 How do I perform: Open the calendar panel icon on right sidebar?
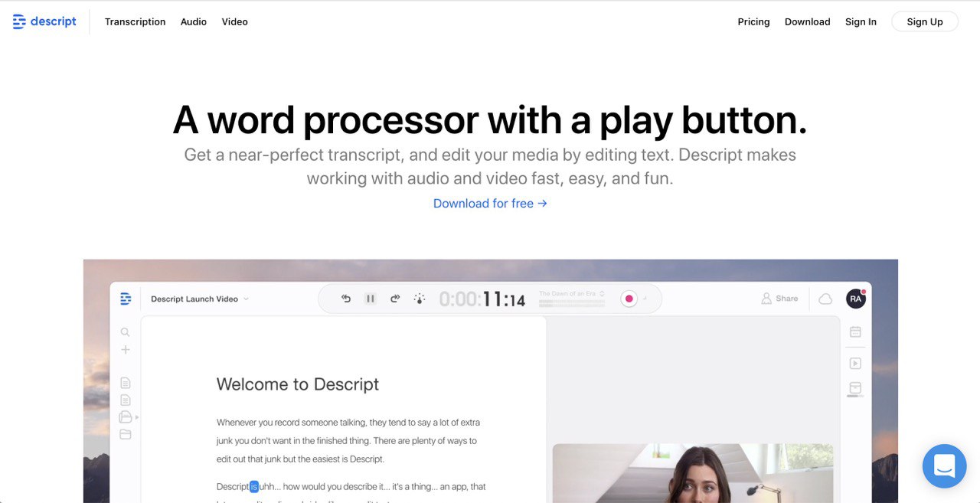coord(855,332)
